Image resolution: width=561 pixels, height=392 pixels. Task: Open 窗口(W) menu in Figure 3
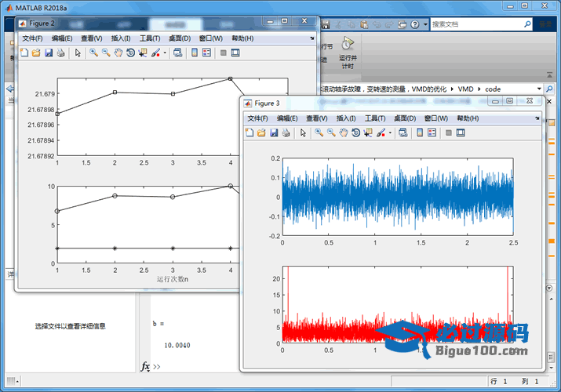[436, 118]
